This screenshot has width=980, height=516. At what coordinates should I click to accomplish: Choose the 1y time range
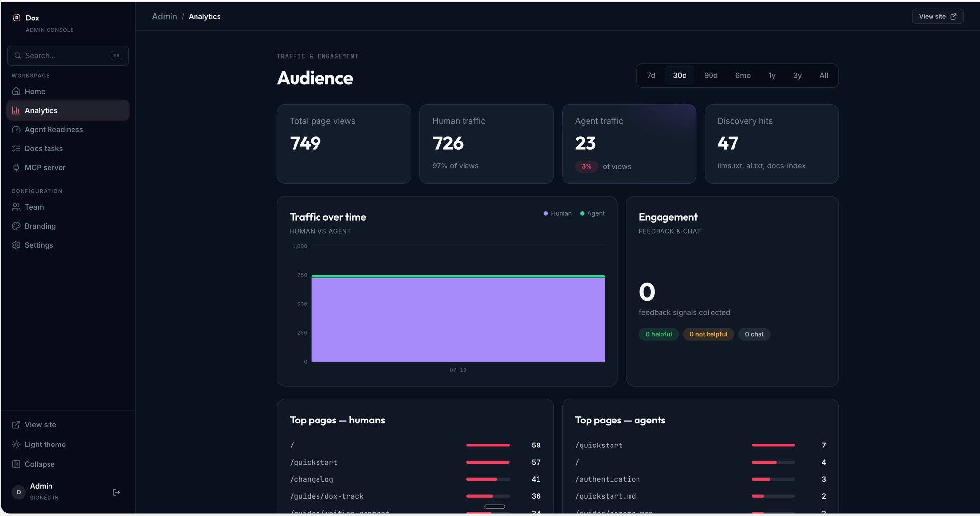(772, 75)
